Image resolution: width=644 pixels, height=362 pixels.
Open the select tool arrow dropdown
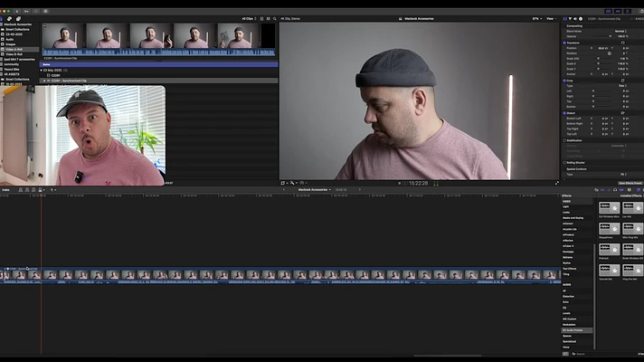pyautogui.click(x=53, y=190)
